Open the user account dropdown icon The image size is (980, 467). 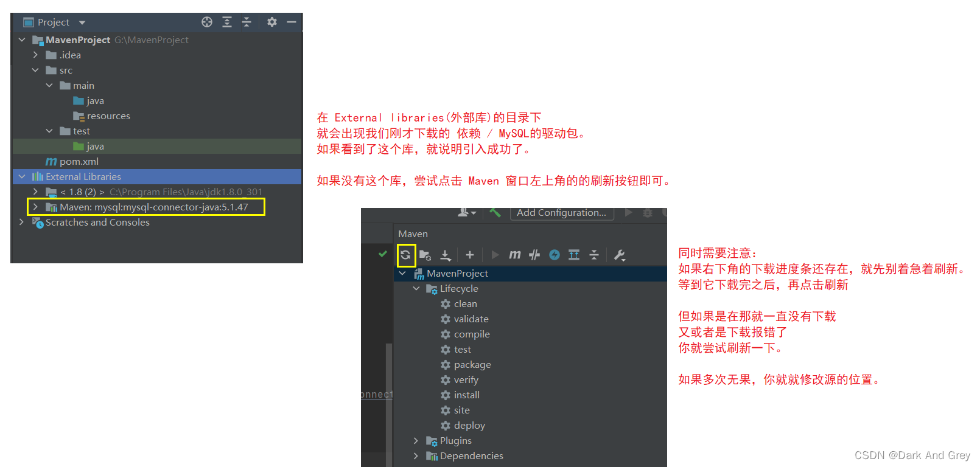click(x=467, y=212)
